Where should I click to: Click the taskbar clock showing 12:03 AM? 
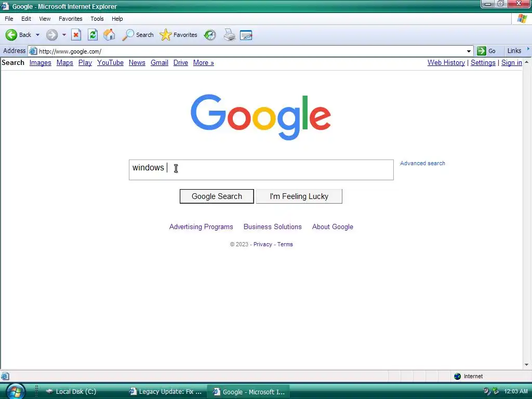point(516,391)
